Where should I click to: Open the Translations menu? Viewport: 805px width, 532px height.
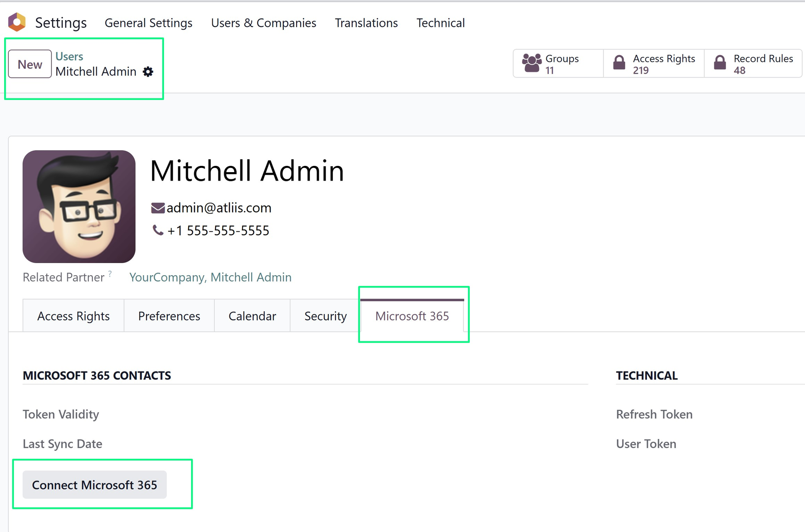click(x=366, y=23)
